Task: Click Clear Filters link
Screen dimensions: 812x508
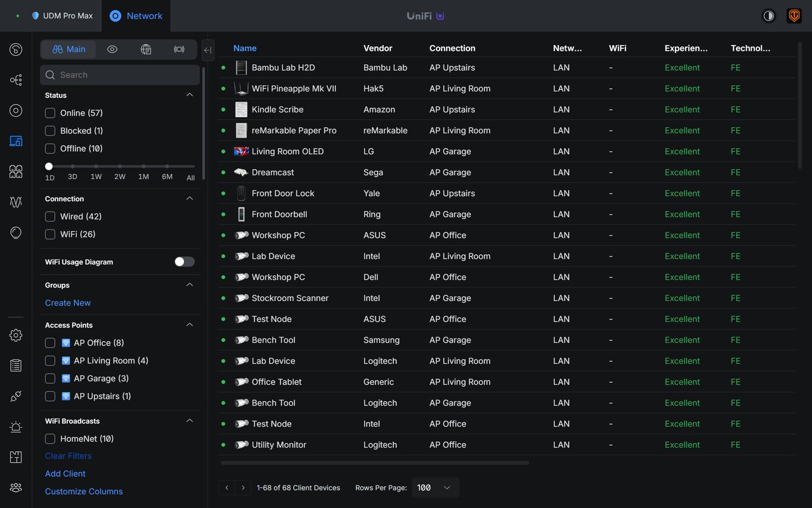Action: 69,456
